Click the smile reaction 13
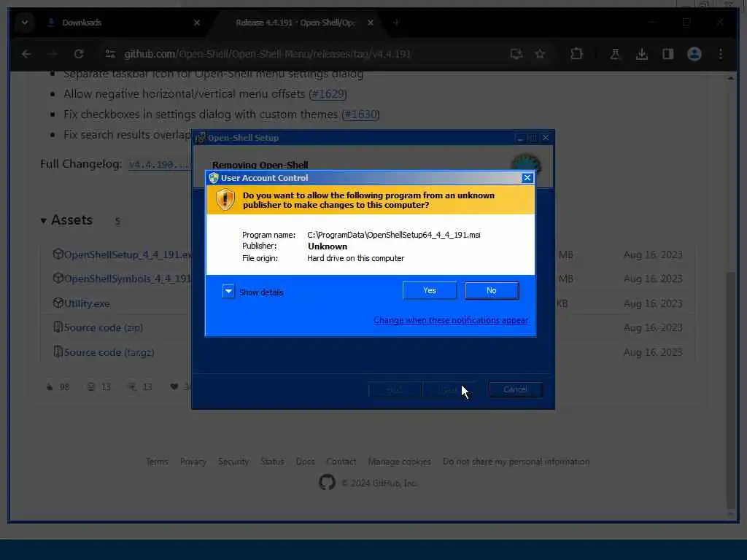This screenshot has height=560, width=747. pyautogui.click(x=99, y=386)
